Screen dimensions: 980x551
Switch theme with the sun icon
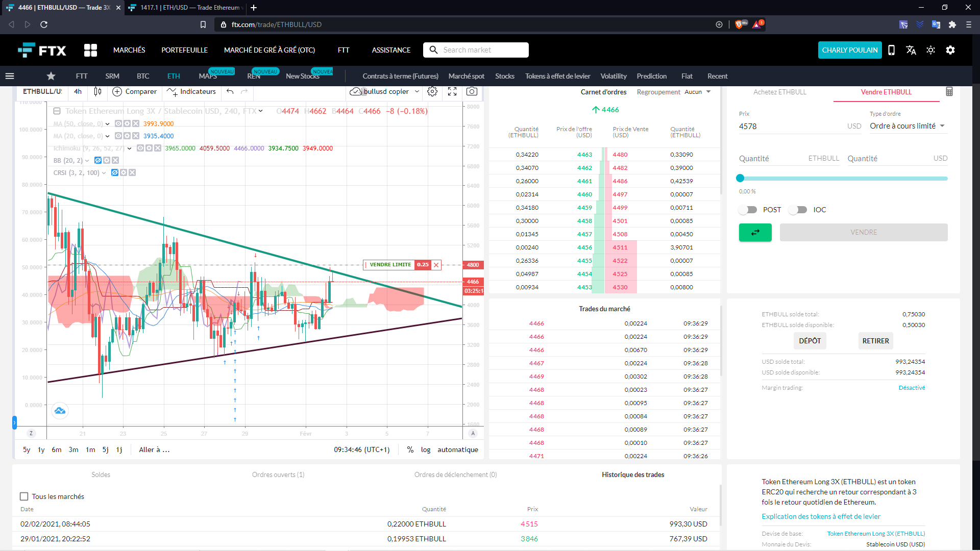pos(930,50)
